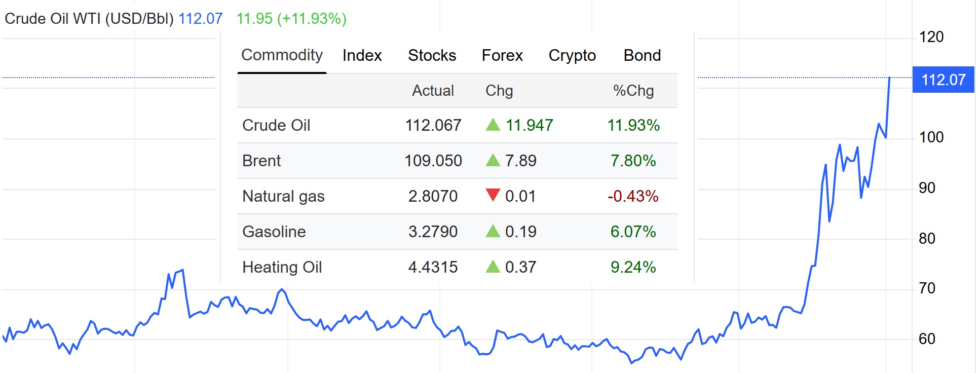The width and height of the screenshot is (980, 373).
Task: Click the green up arrow for Heating Oil
Action: click(x=493, y=267)
